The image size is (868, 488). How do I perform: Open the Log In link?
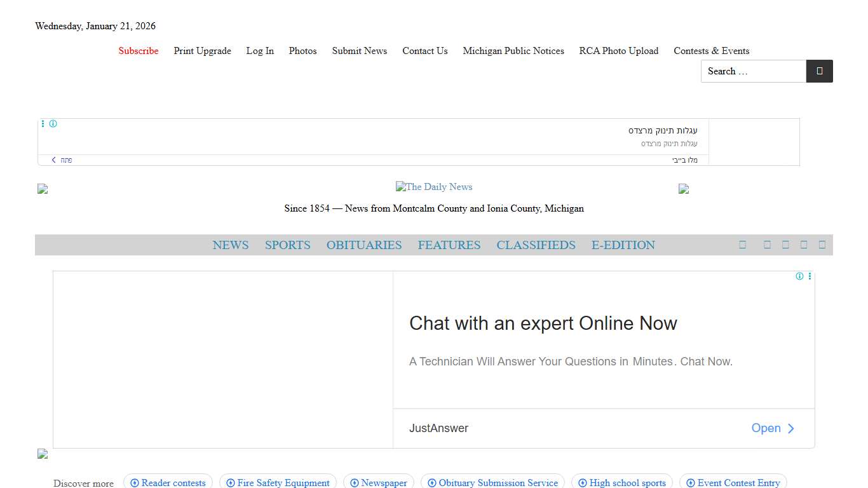pyautogui.click(x=260, y=51)
